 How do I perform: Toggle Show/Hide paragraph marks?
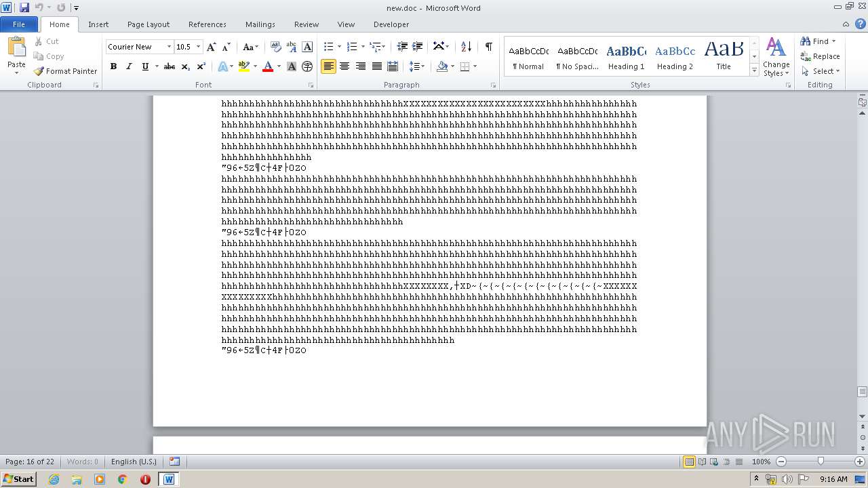pyautogui.click(x=488, y=47)
